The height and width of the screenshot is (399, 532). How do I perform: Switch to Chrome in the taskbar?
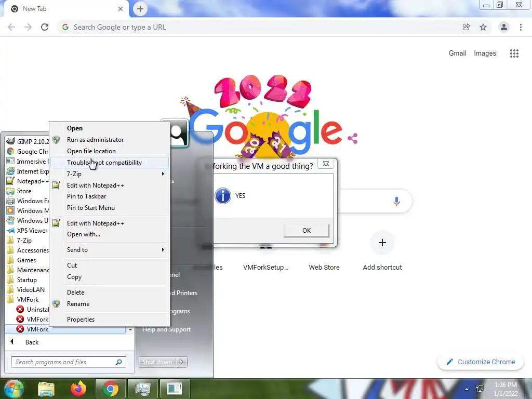tap(111, 389)
